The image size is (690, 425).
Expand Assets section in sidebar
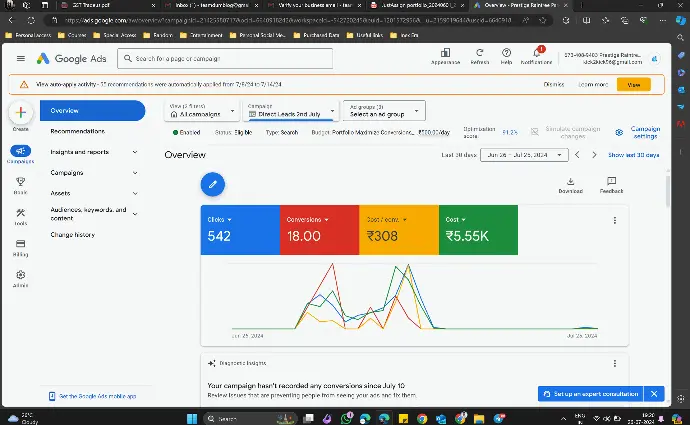135,193
